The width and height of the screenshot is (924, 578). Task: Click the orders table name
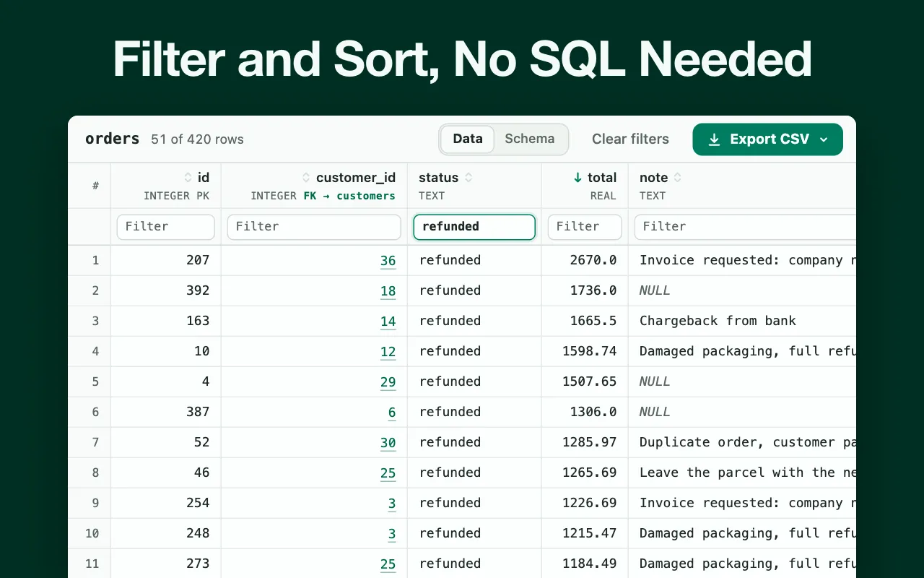(112, 139)
